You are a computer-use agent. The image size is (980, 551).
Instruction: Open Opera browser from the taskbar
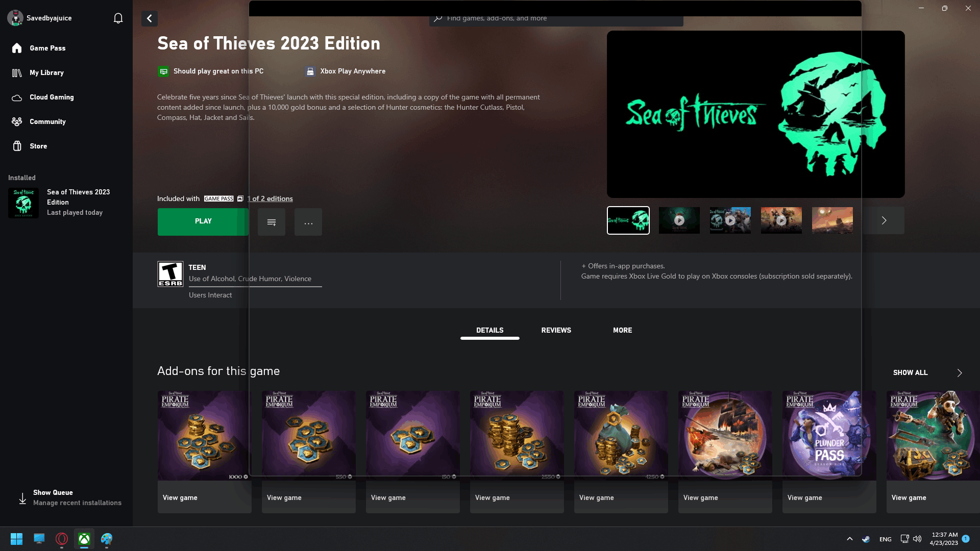(x=62, y=539)
